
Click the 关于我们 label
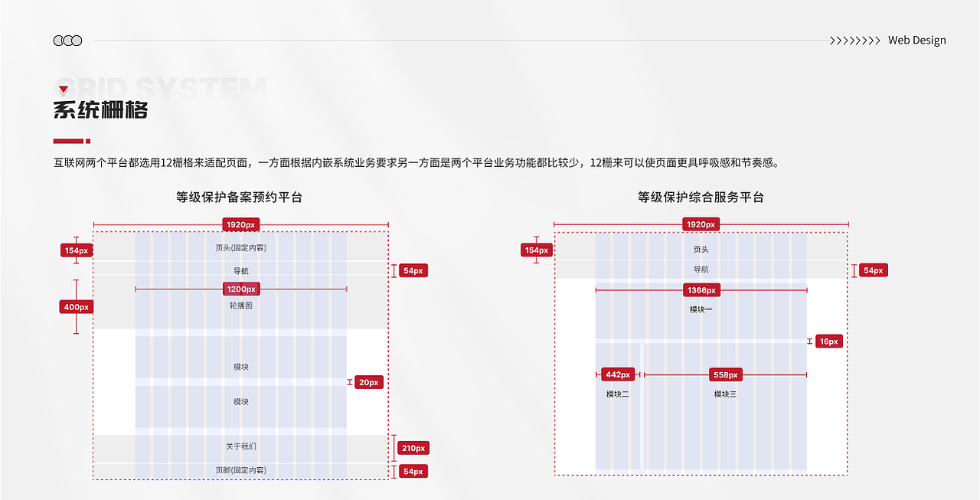point(241,446)
